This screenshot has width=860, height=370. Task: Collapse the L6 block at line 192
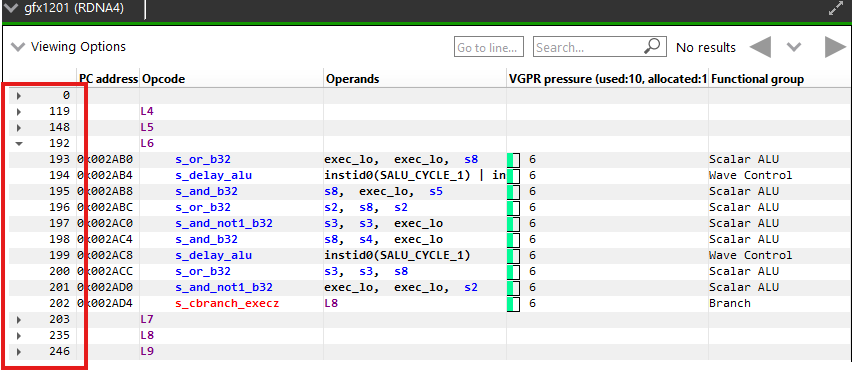(19, 144)
